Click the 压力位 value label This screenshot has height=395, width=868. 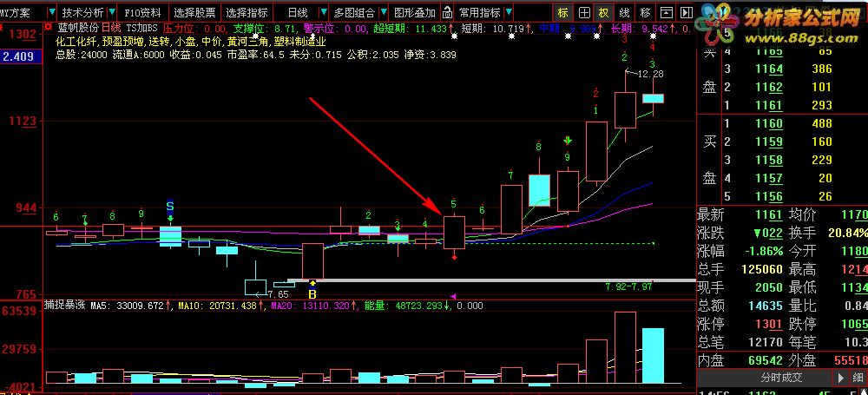tap(194, 28)
